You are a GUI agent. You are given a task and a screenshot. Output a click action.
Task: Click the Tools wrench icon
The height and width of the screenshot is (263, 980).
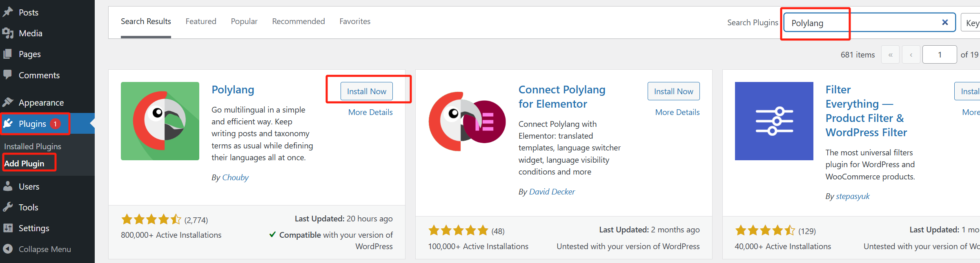(x=8, y=207)
